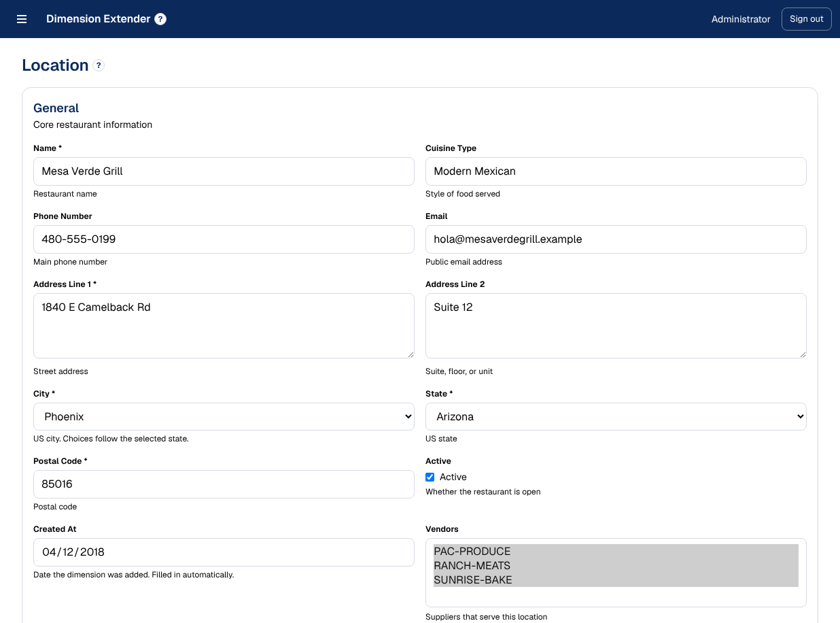Click the help icon beside Dimension Extender
840x623 pixels.
tap(160, 19)
